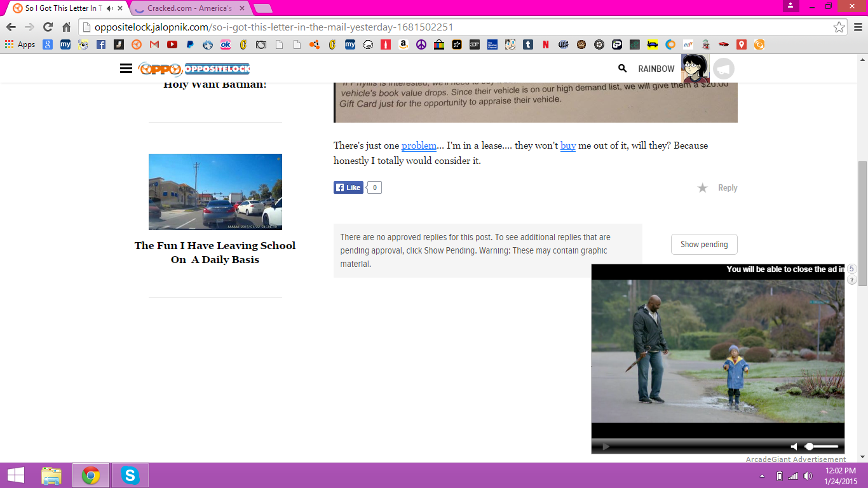Open the Gmail bookmark icon

pos(154,44)
